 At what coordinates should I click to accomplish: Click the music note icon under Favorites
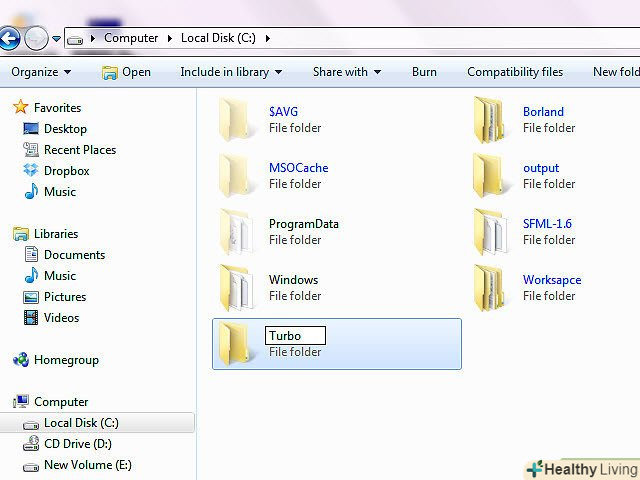[31, 191]
